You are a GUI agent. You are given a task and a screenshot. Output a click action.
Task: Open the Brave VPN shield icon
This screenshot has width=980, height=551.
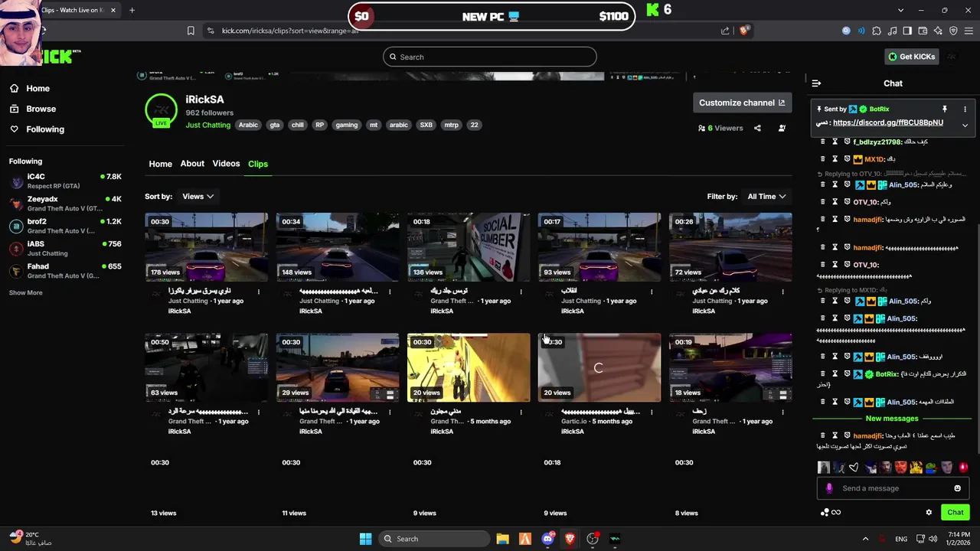953,31
